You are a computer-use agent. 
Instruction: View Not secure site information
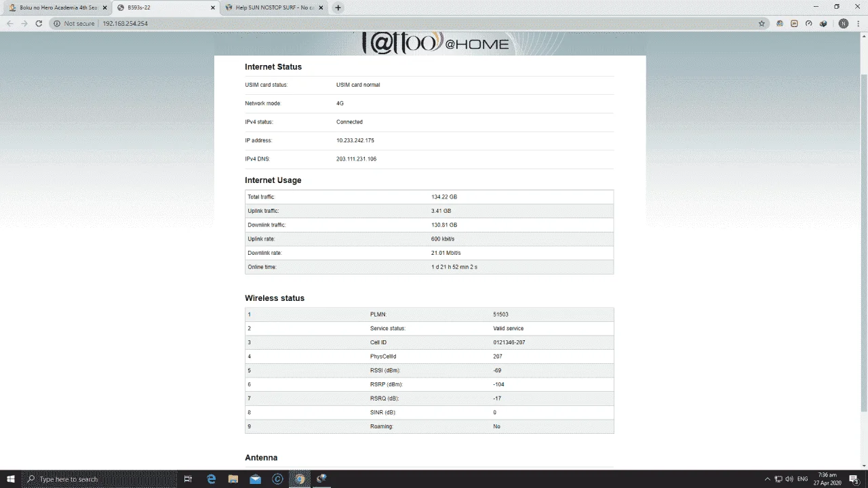point(74,23)
